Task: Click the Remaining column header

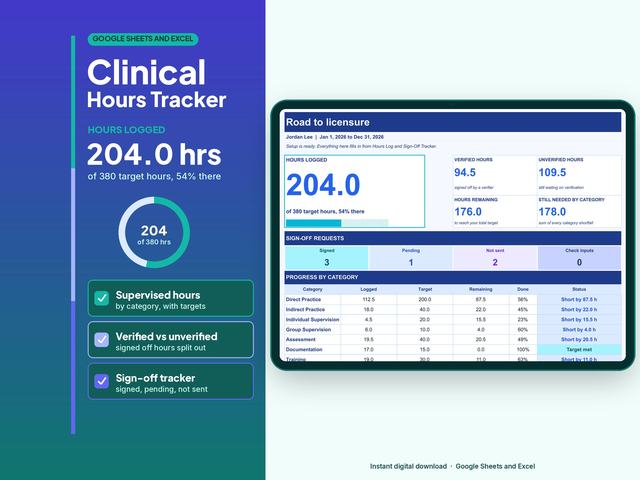Action: (x=481, y=289)
